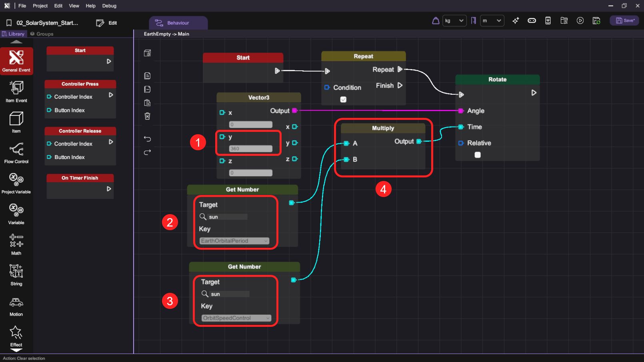Switch to the Groups tab
Image resolution: width=644 pixels, height=362 pixels.
(x=42, y=34)
